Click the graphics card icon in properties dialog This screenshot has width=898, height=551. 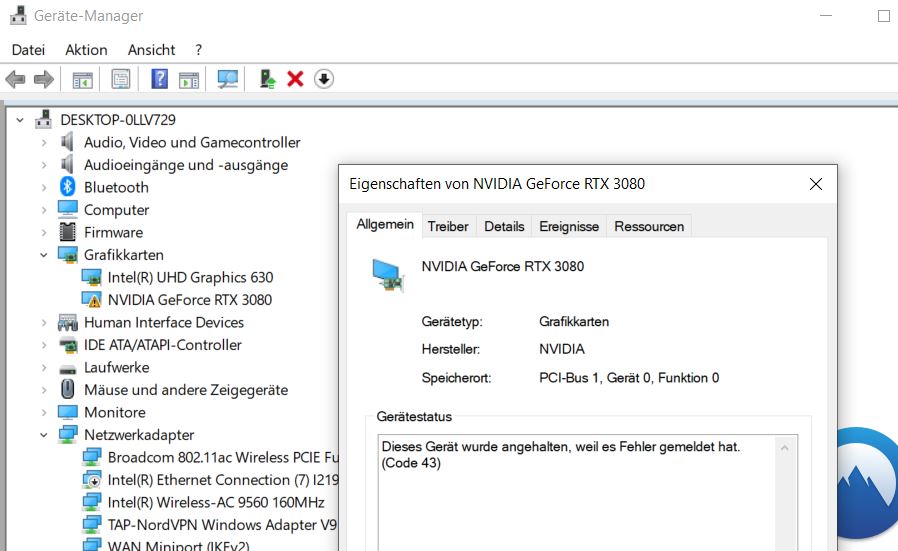[388, 275]
